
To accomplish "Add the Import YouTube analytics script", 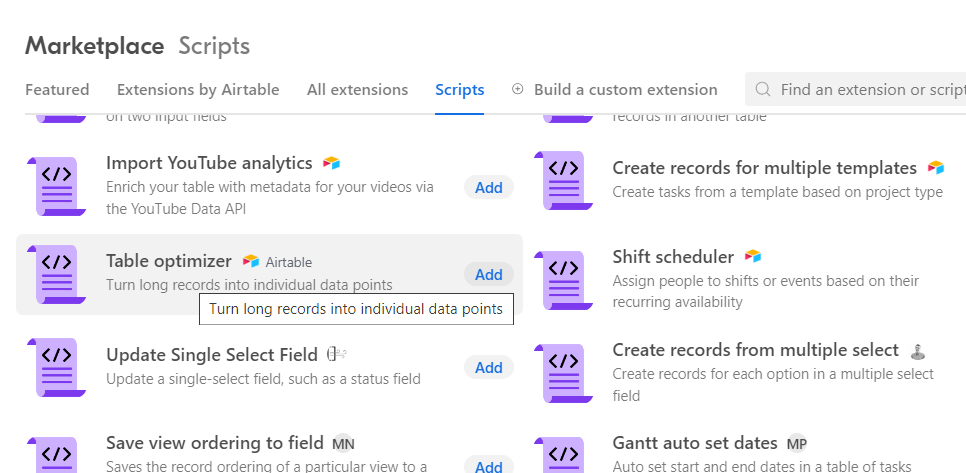I will tap(489, 187).
